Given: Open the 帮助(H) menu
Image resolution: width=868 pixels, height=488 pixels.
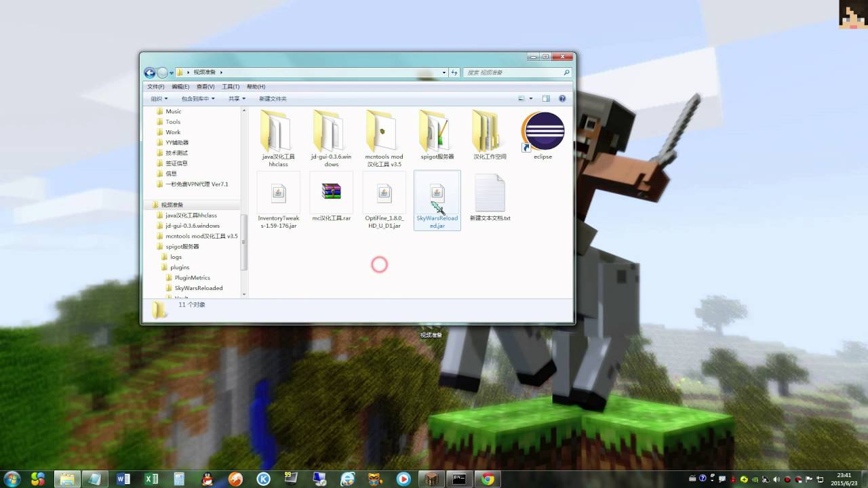Looking at the screenshot, I should (256, 87).
